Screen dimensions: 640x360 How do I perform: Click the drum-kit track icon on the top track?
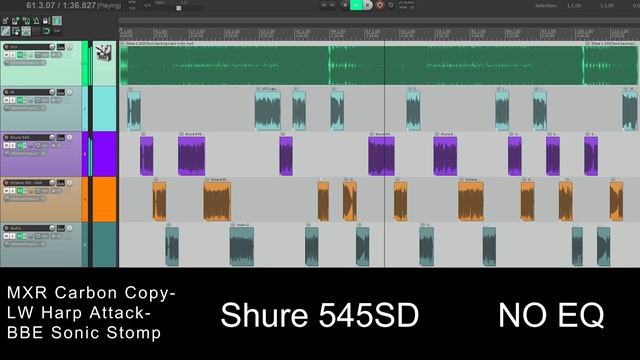(104, 53)
